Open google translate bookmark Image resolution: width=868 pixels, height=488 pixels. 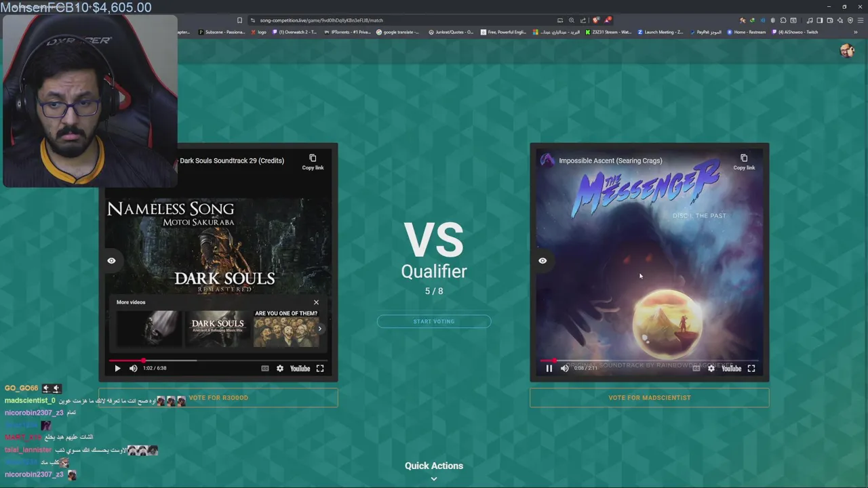tap(398, 32)
